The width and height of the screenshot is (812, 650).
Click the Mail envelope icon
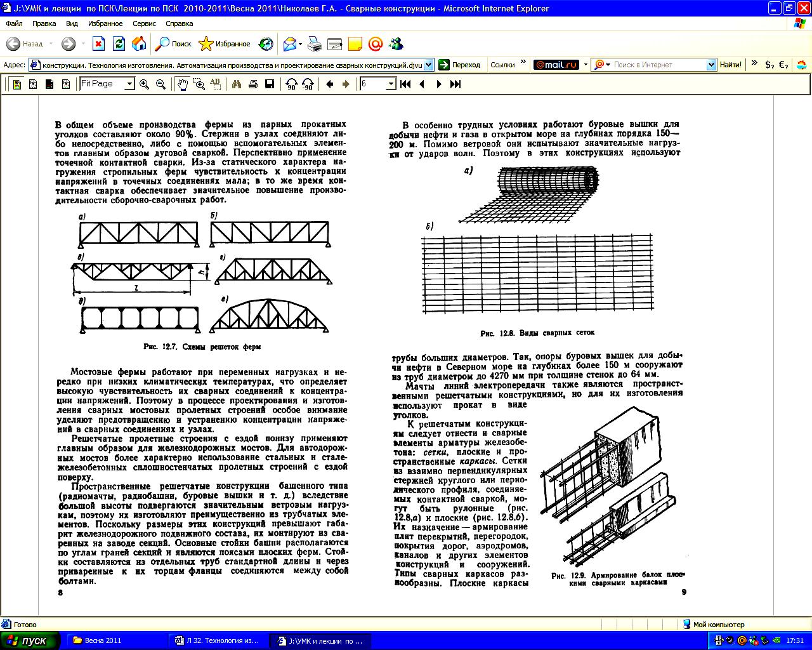pos(290,44)
